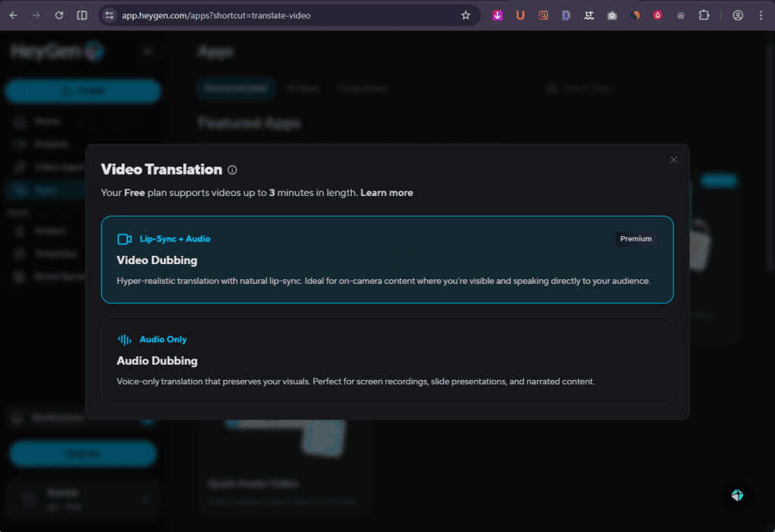Select the Audio Dubbing option card
This screenshot has height=532, width=775.
tap(387, 360)
